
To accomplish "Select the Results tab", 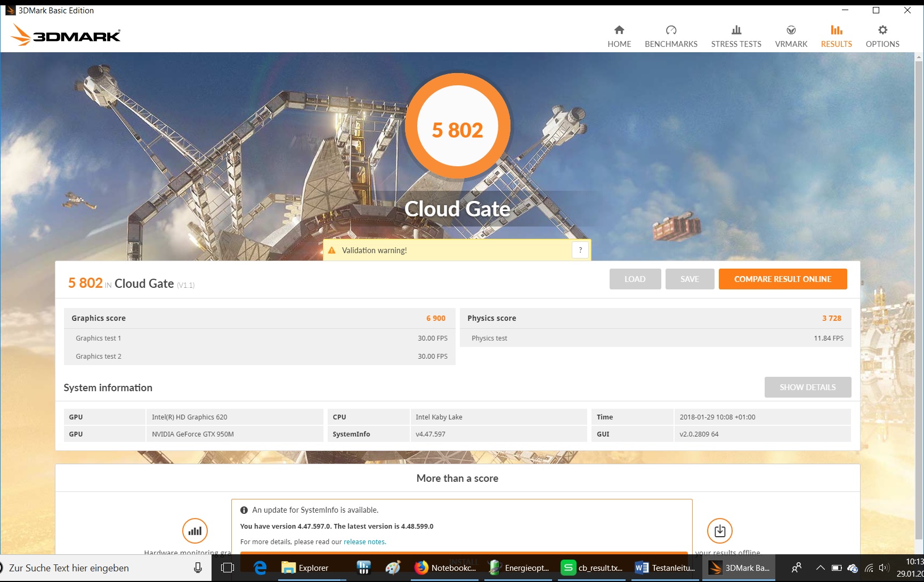I will point(836,36).
